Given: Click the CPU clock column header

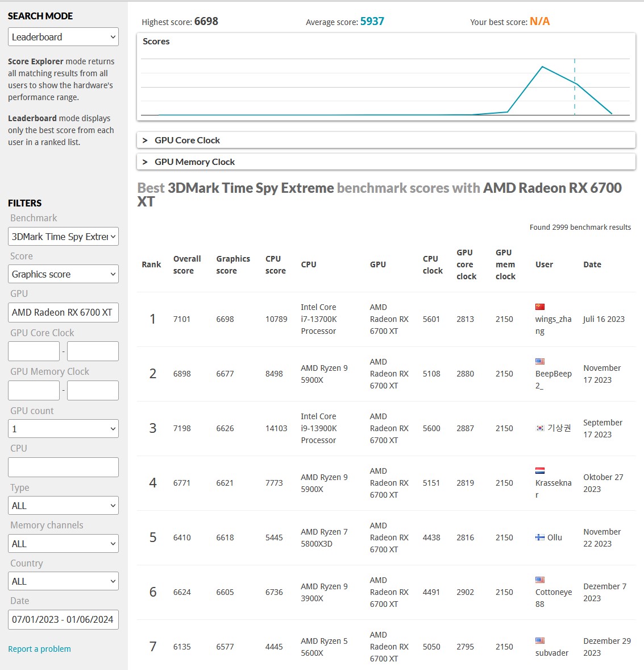Looking at the screenshot, I should coord(433,264).
